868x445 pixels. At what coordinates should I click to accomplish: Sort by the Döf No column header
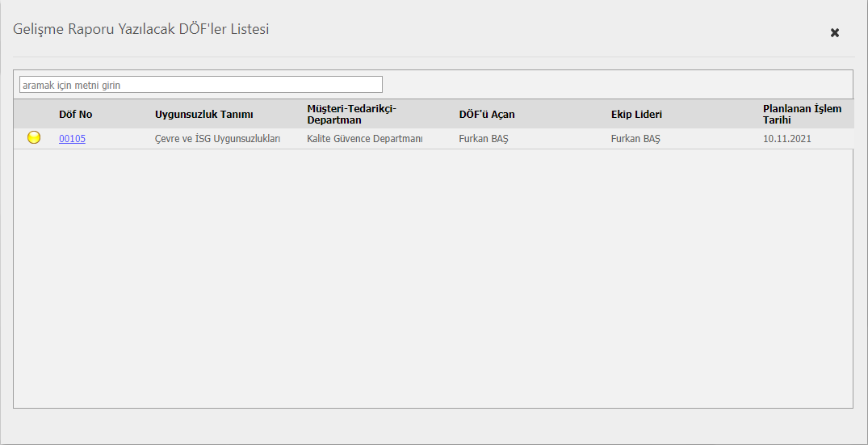(76, 115)
